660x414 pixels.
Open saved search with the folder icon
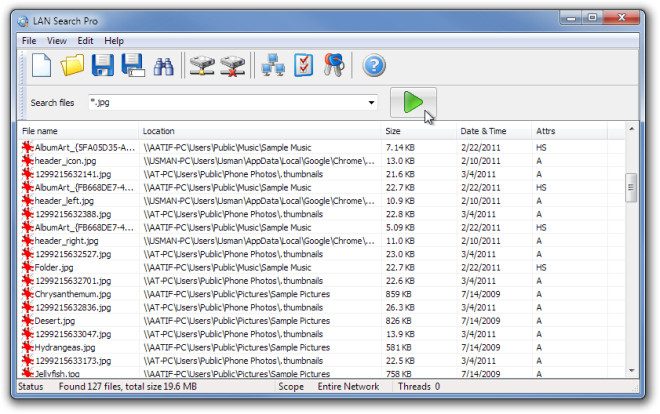72,66
